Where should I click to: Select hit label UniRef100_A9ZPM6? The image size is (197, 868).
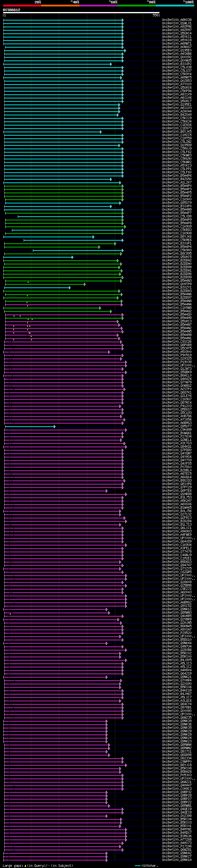click(x=177, y=26)
